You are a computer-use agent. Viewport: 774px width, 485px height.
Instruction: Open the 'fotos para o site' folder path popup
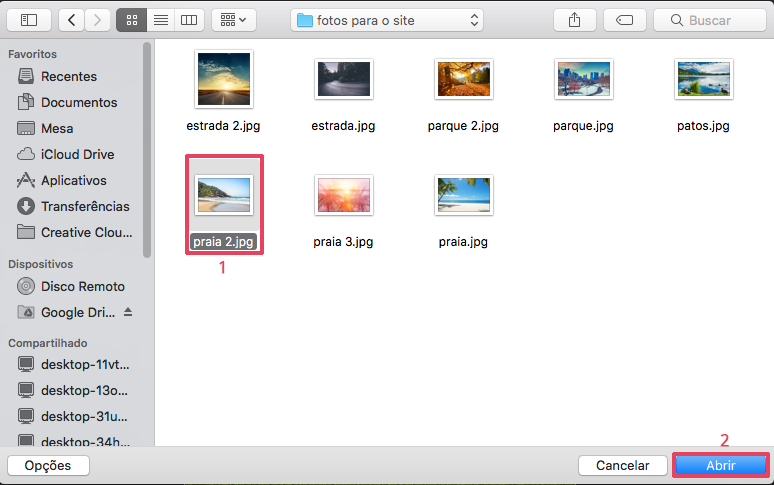[x=387, y=20]
